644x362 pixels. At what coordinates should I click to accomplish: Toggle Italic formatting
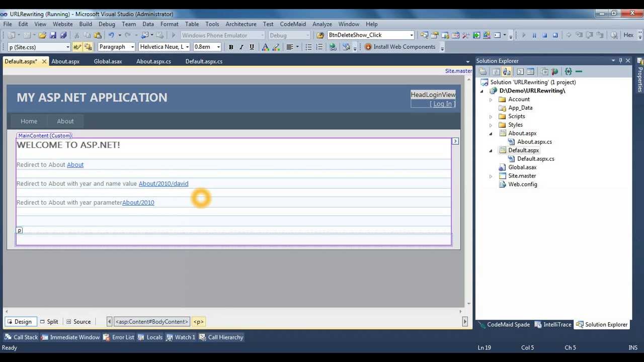tap(242, 47)
